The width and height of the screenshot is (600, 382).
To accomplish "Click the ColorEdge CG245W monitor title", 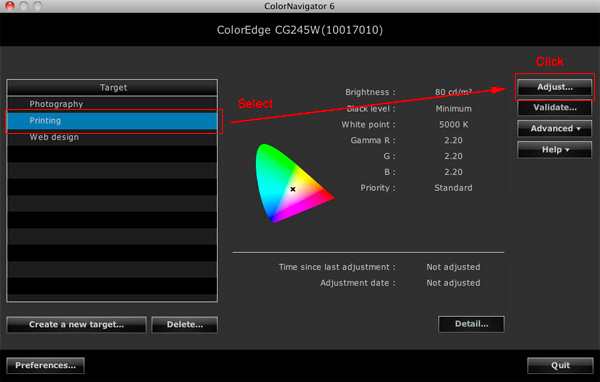I will (300, 30).
